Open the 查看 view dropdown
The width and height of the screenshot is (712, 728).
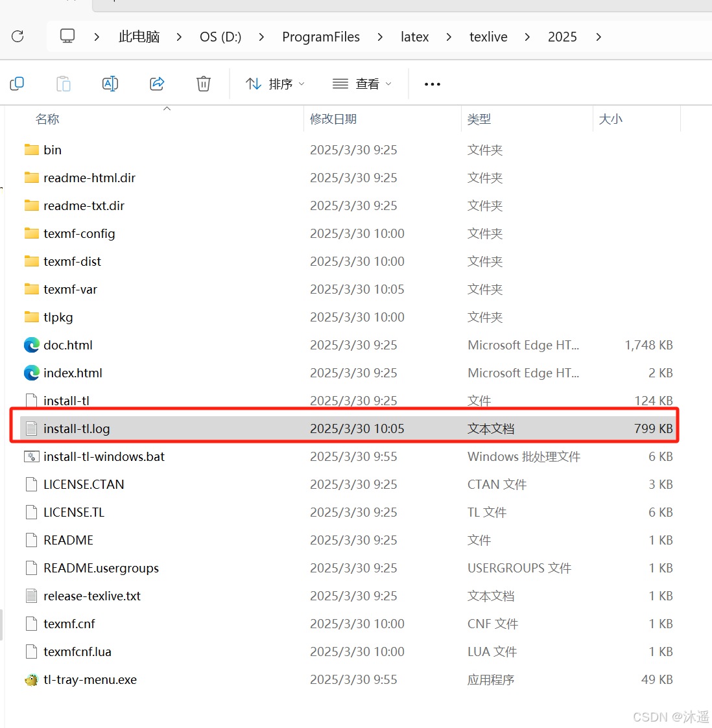(362, 84)
